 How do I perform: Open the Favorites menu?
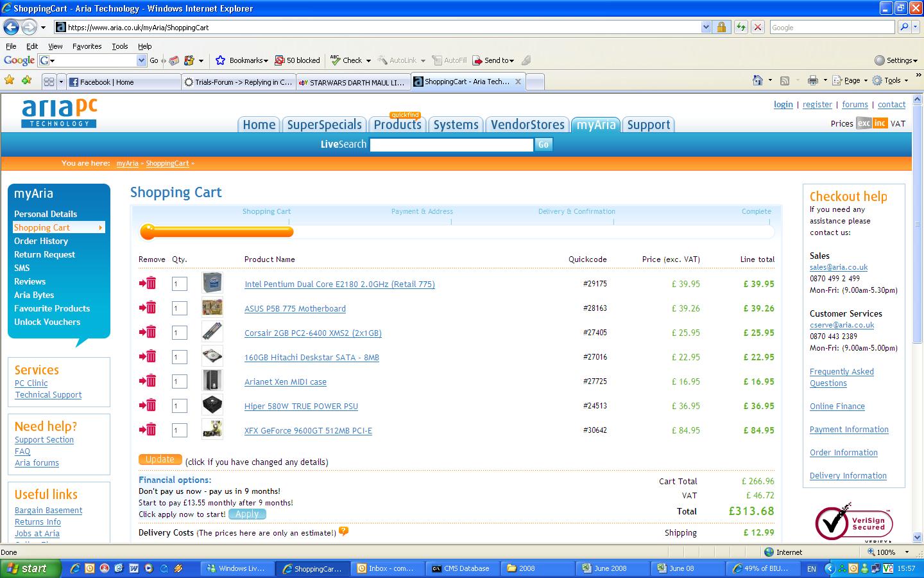[x=87, y=46]
